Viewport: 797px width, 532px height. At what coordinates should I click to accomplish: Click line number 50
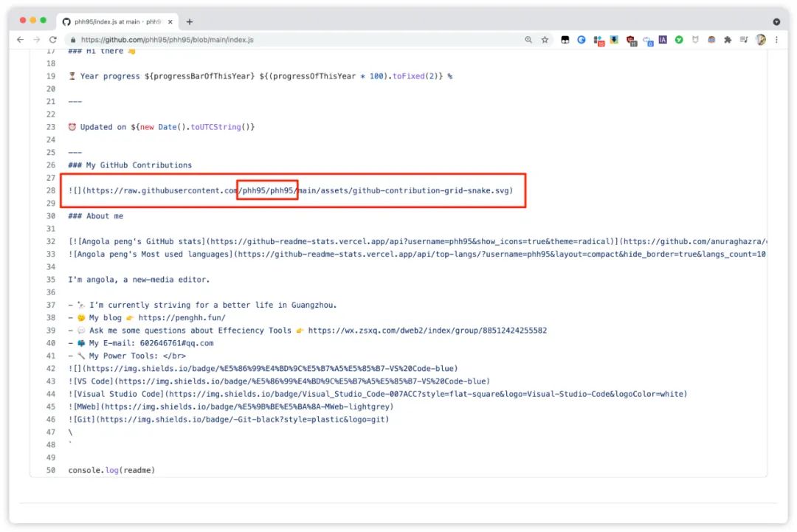(x=51, y=470)
